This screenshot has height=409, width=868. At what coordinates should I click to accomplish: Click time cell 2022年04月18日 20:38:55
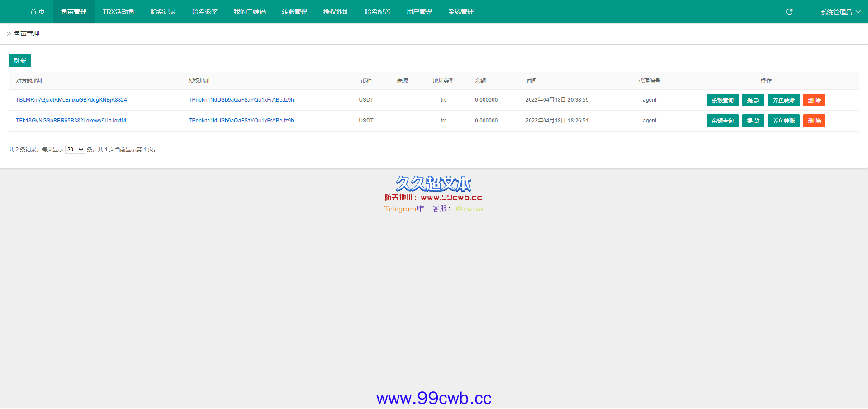pyautogui.click(x=557, y=100)
